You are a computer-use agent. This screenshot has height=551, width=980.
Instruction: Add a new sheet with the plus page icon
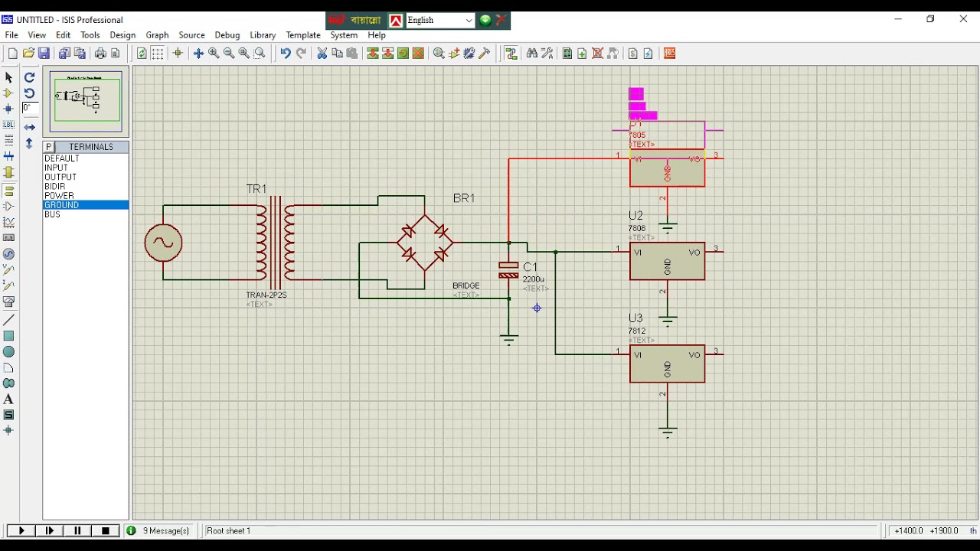click(583, 54)
